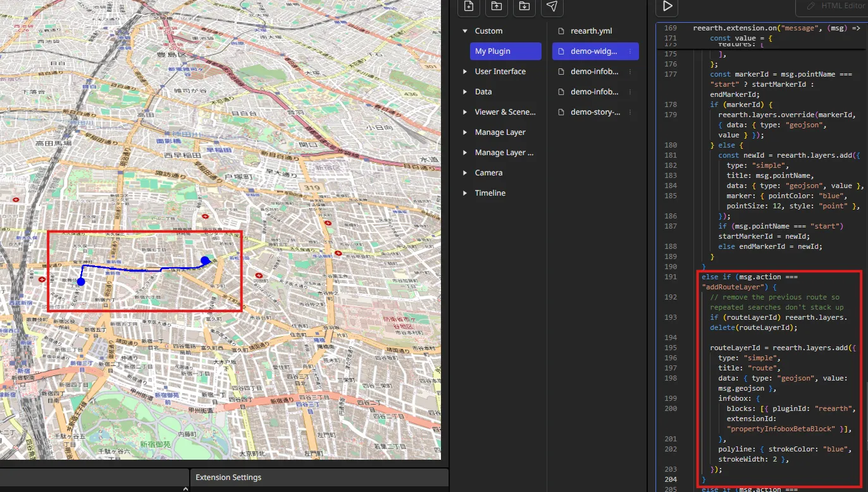Screen dimensions: 868x492
Task: Click the paper-plane share icon
Action: click(552, 6)
